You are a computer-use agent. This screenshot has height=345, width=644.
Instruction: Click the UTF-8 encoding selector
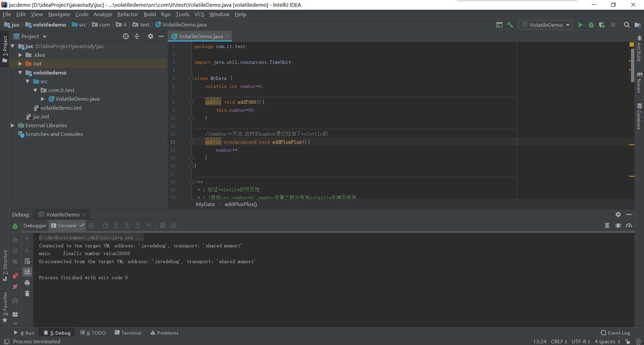(x=581, y=341)
